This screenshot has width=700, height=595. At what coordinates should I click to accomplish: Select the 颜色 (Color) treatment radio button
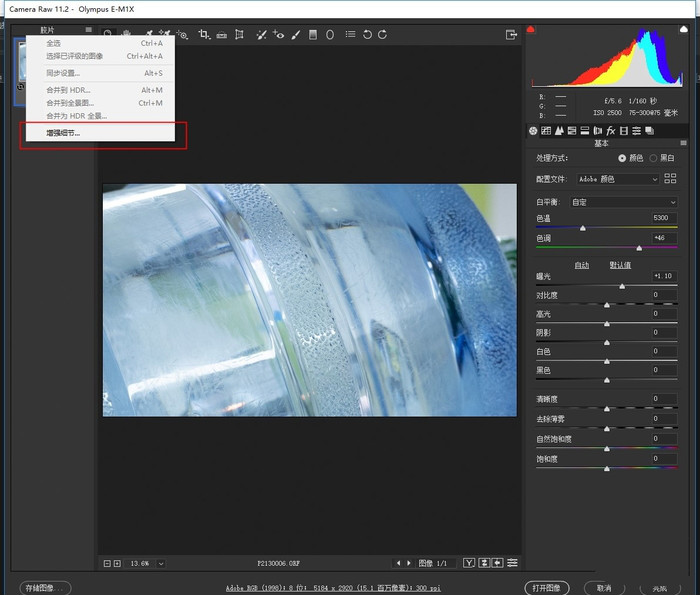point(623,158)
